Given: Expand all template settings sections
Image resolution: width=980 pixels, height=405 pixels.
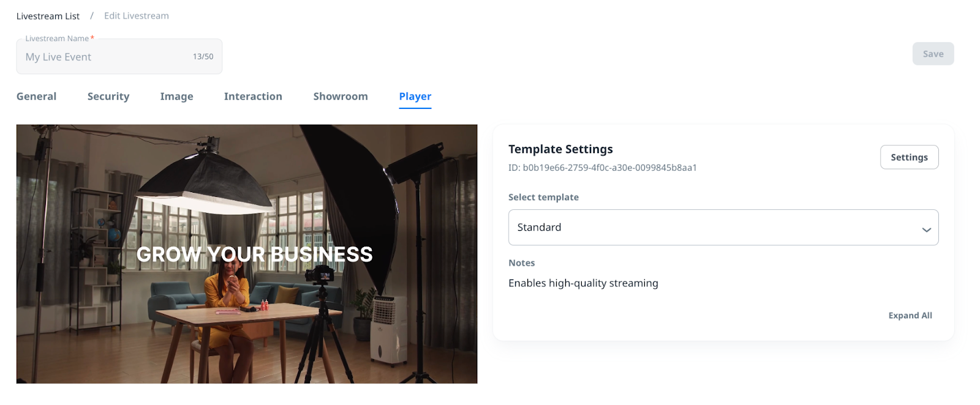Looking at the screenshot, I should tap(910, 316).
